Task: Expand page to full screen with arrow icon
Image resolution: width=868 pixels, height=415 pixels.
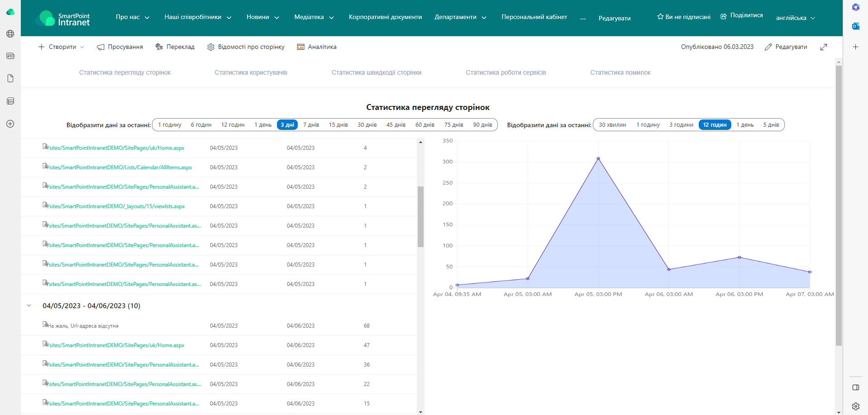Action: click(824, 47)
